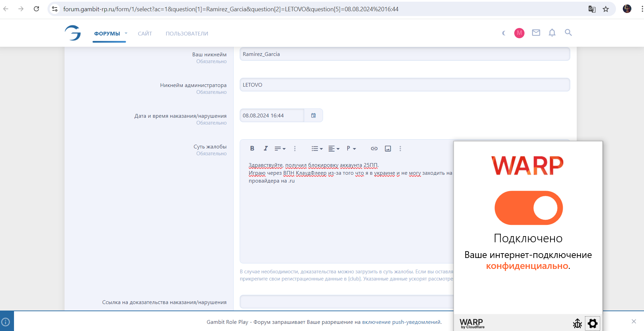Toggle bold formatting in the editor

(252, 148)
